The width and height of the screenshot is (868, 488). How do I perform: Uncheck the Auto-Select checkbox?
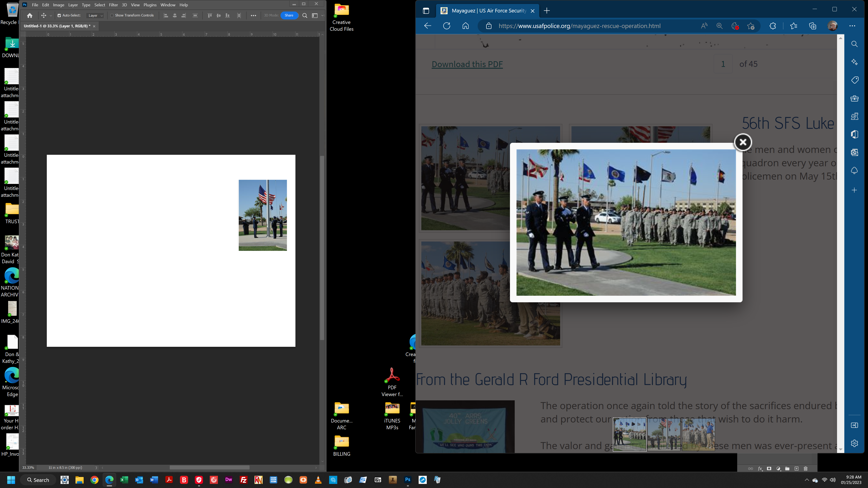pos(59,16)
